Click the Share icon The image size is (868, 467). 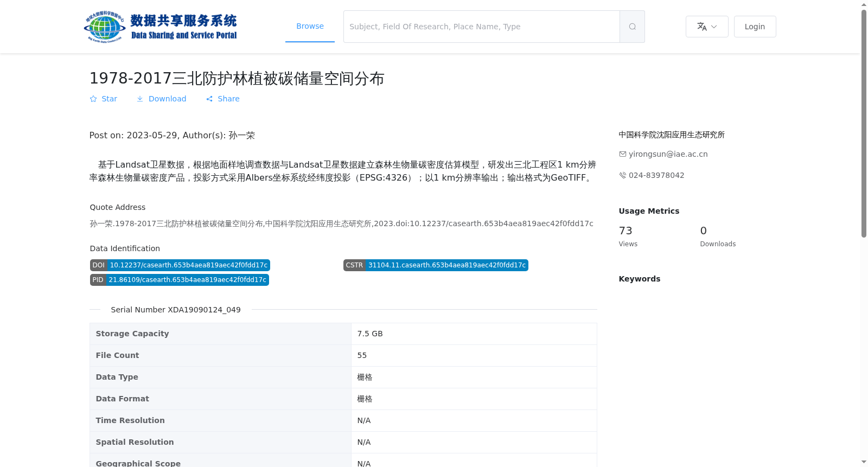209,99
